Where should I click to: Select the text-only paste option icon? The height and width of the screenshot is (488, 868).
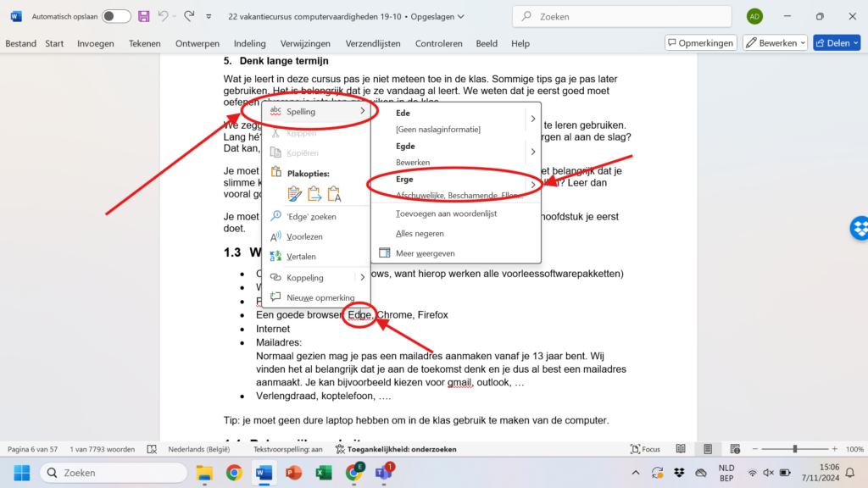coord(334,194)
